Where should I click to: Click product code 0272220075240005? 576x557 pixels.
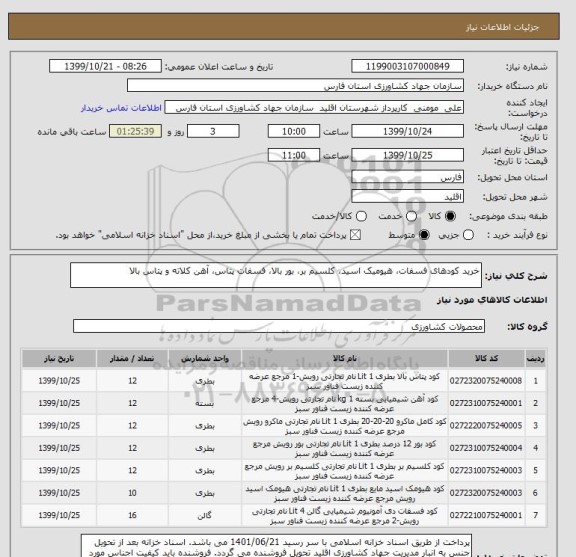tap(486, 426)
